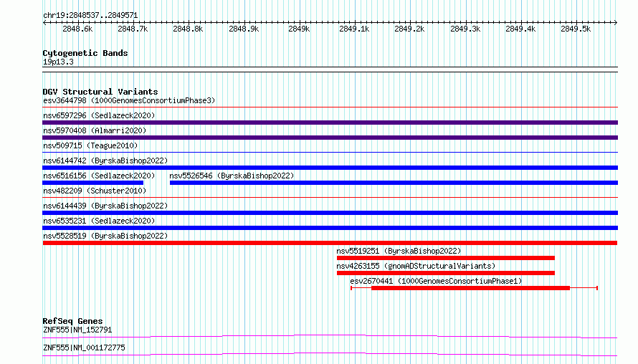Image resolution: width=638 pixels, height=364 pixels.
Task: Open the nsv6144439 (ByrskaBishop2022) label
Action: coord(105,206)
